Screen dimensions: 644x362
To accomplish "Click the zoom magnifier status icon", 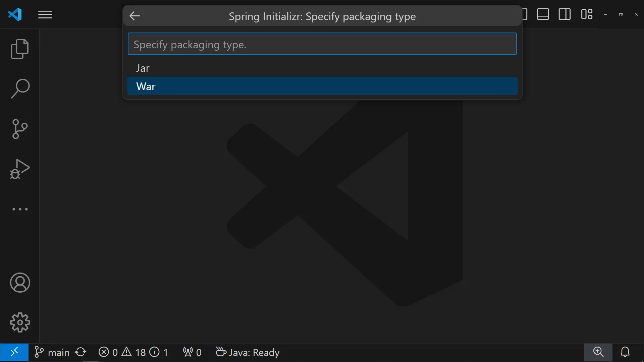I will pyautogui.click(x=598, y=352).
